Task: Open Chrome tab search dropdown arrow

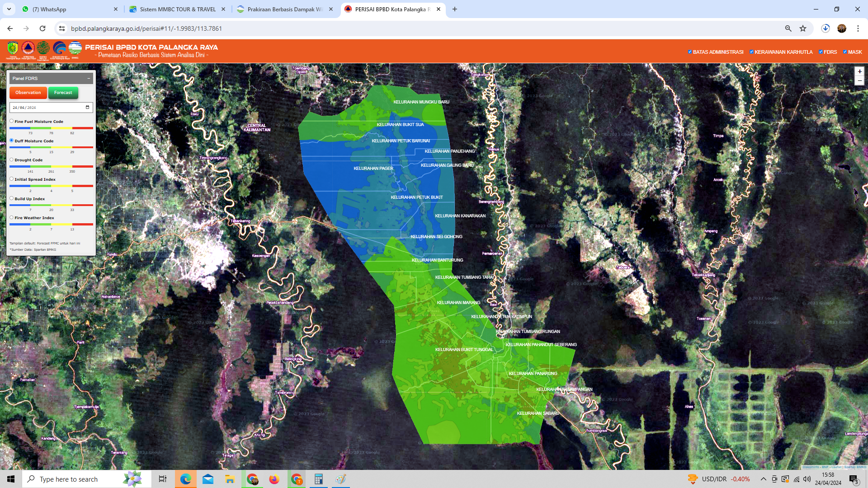Action: [9, 9]
